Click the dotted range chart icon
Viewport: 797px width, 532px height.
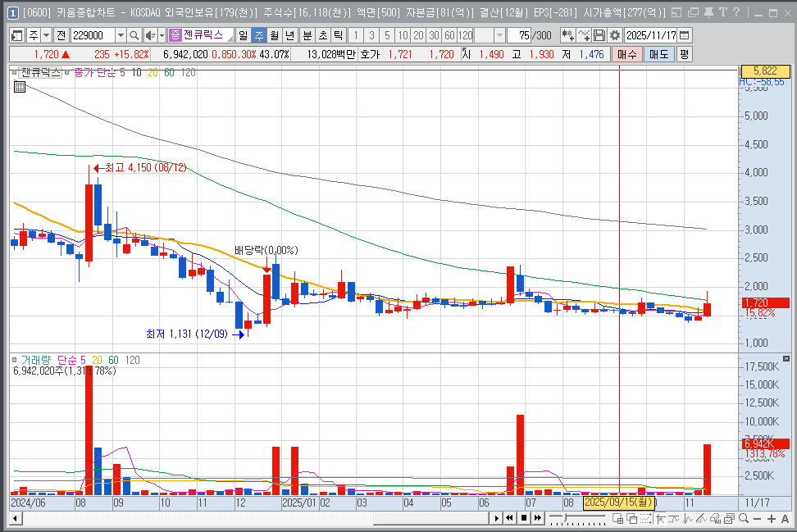pos(646,519)
